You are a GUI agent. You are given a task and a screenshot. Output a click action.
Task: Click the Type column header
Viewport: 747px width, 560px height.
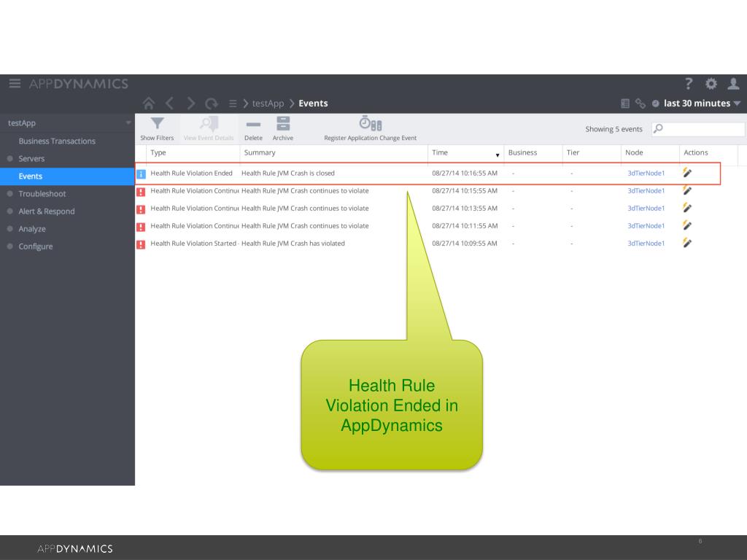[158, 153]
